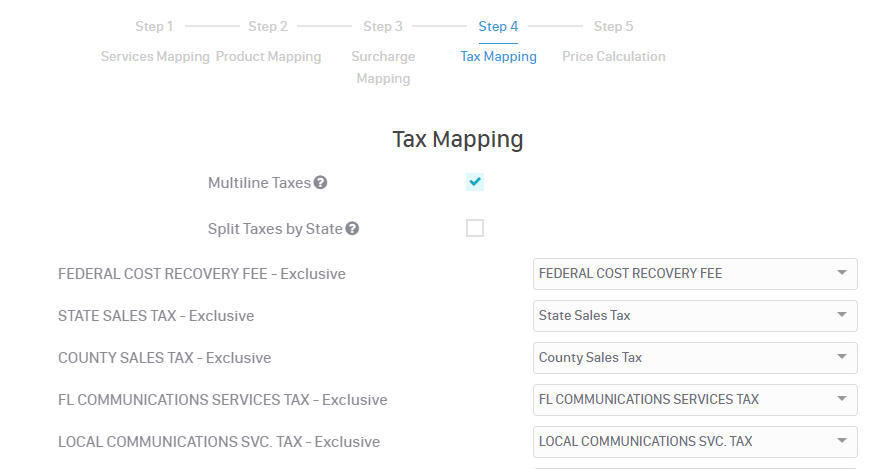Open LOCAL COMMUNICATIONS SVC. TAX dropdown

[x=694, y=442]
